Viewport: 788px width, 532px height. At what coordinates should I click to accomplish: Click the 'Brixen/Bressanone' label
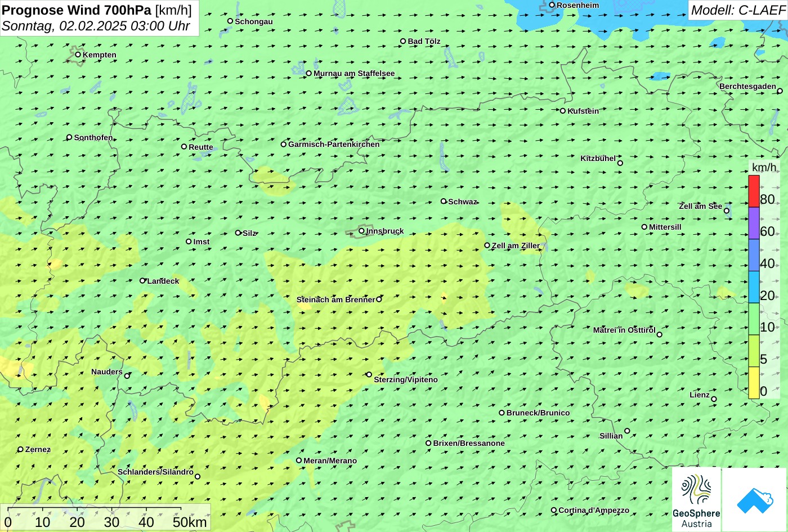click(x=469, y=443)
